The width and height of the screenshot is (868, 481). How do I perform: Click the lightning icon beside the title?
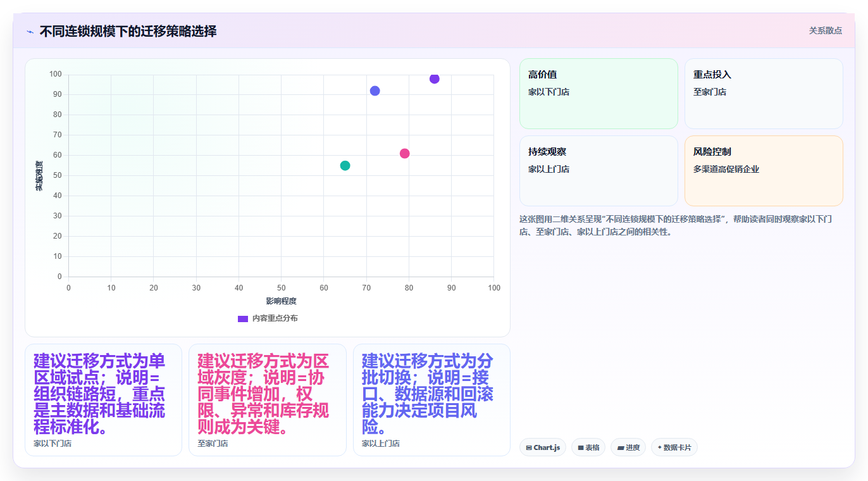tap(30, 32)
